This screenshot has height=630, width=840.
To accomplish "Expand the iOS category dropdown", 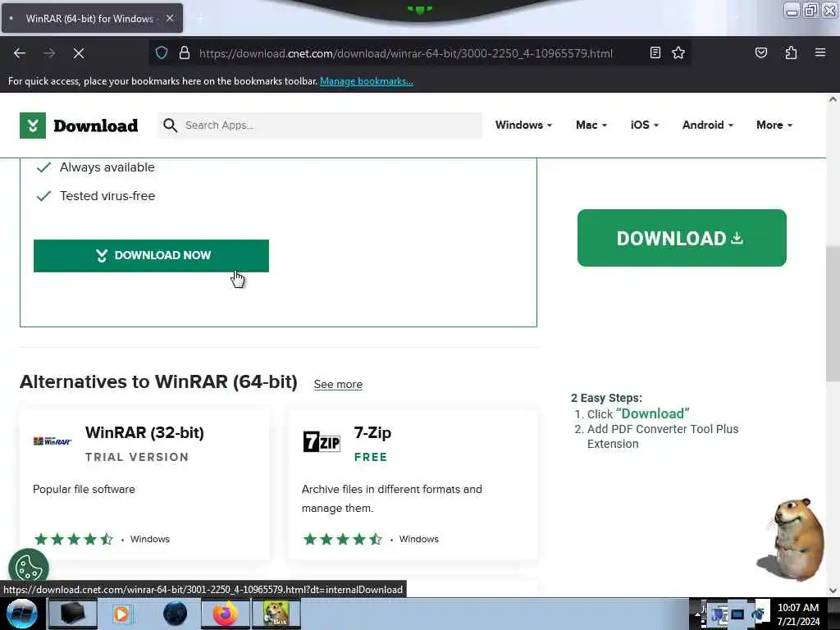I will 645,125.
